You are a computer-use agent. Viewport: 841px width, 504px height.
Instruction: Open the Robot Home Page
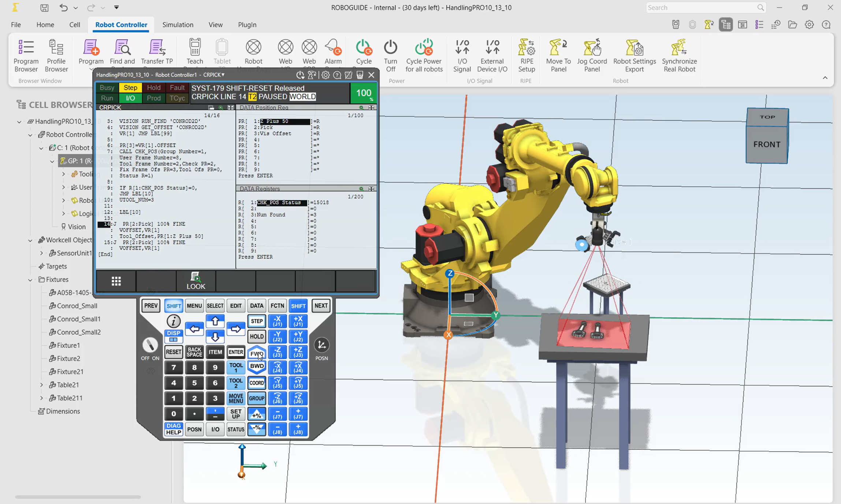point(253,53)
